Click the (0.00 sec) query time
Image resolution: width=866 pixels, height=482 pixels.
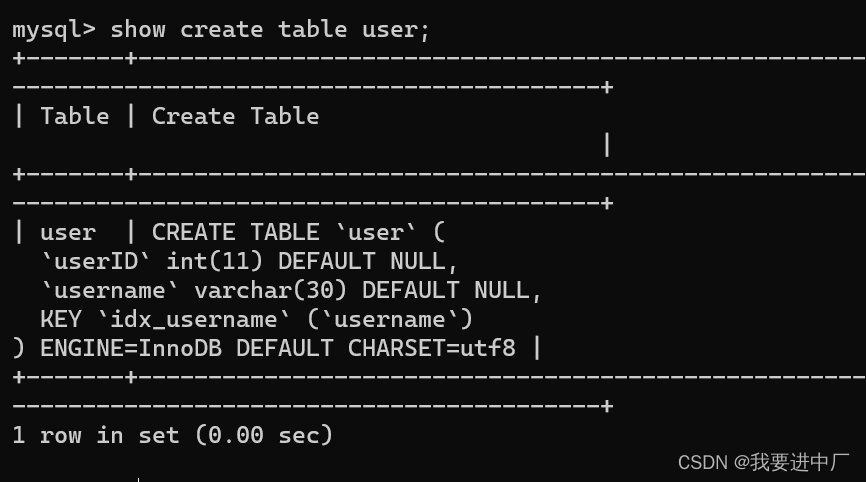pyautogui.click(x=264, y=435)
